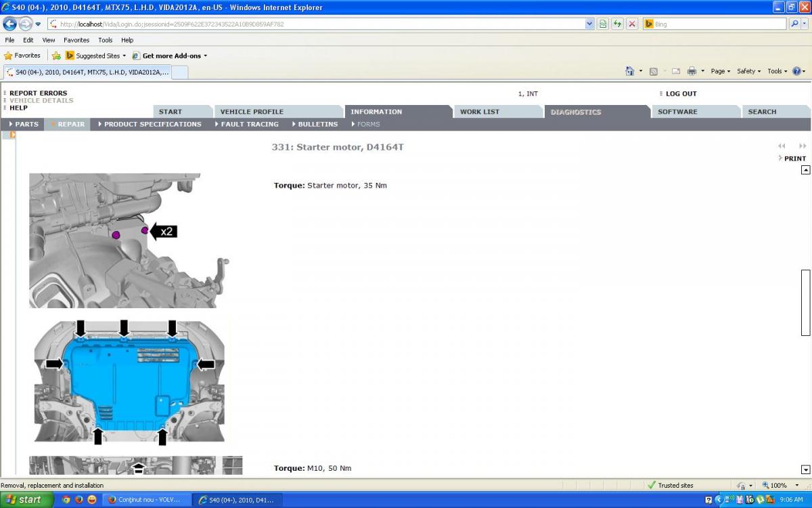Open Suggested Sites dropdown
Image resolution: width=812 pixels, height=508 pixels.
point(95,56)
